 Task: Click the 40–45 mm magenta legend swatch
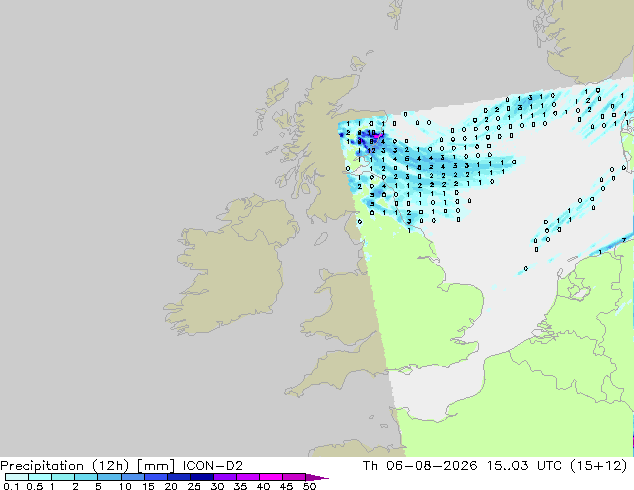[271, 477]
